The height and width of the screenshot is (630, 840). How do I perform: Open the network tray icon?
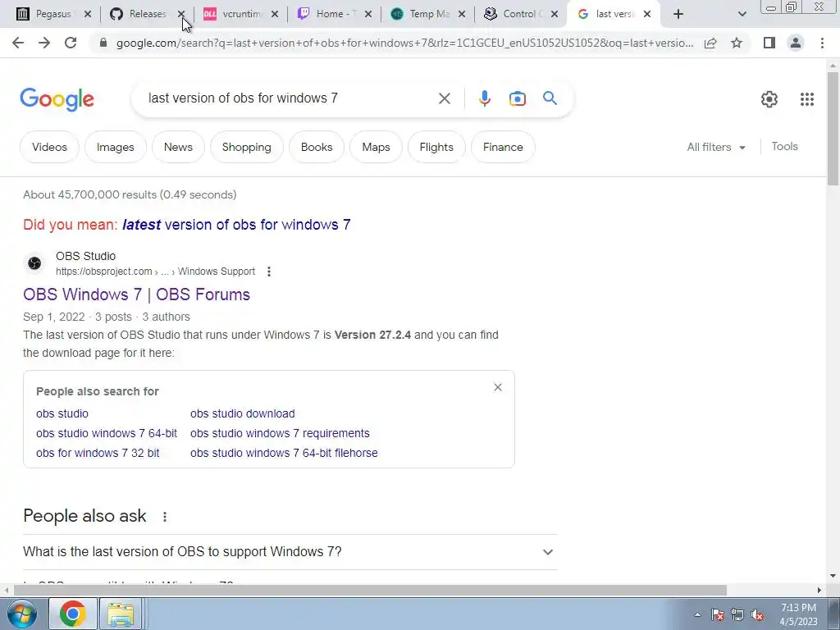(737, 614)
